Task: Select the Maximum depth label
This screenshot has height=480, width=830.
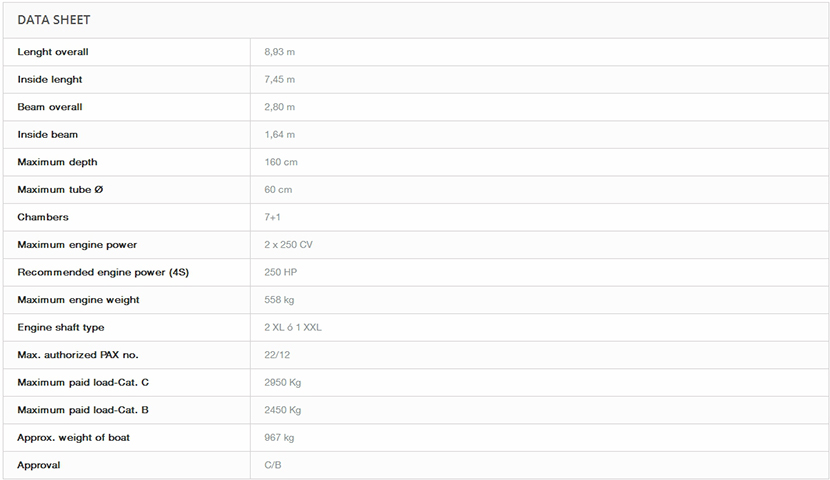Action: pyautogui.click(x=57, y=162)
